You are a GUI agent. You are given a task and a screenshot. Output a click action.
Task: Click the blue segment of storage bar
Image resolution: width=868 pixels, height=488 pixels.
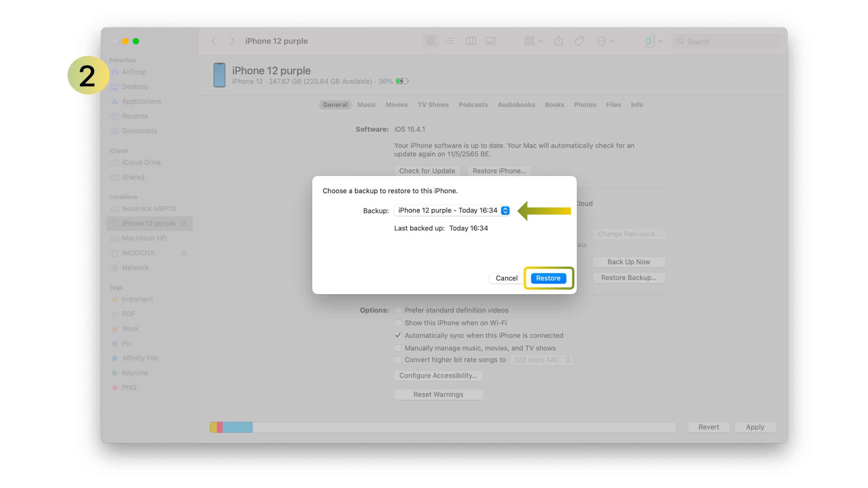coord(237,427)
